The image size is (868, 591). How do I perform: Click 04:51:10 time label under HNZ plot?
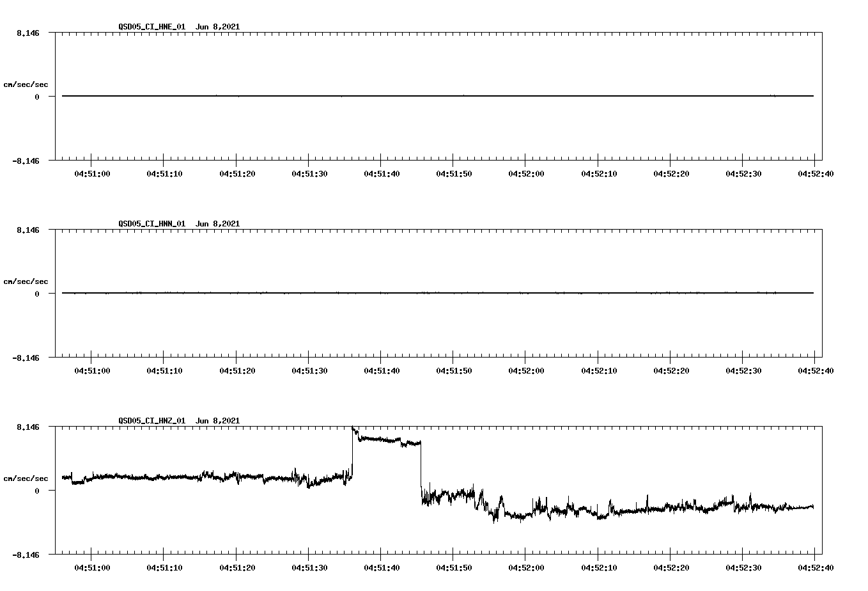pyautogui.click(x=164, y=567)
